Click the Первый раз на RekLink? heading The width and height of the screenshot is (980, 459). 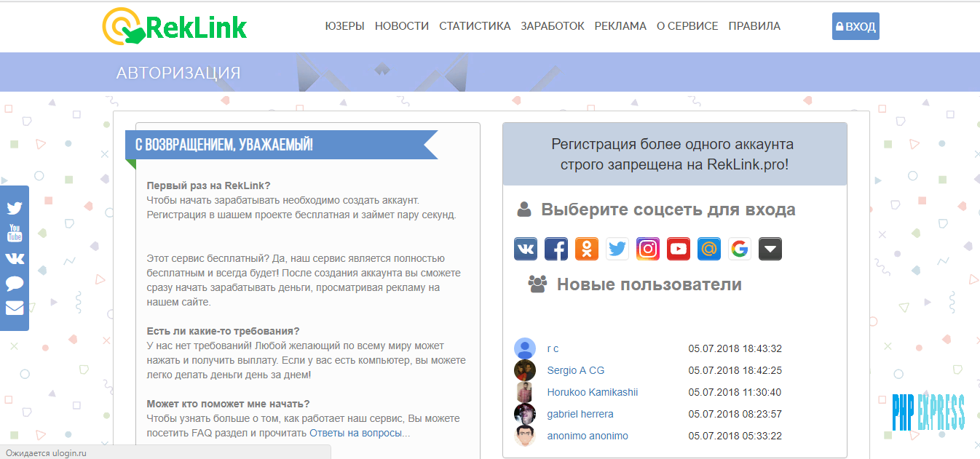[208, 185]
